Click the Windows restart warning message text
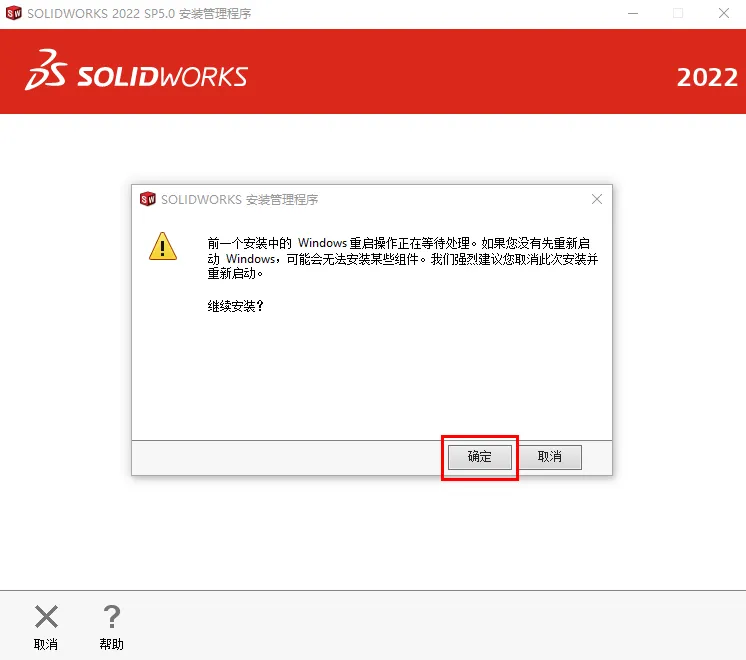 coord(402,258)
